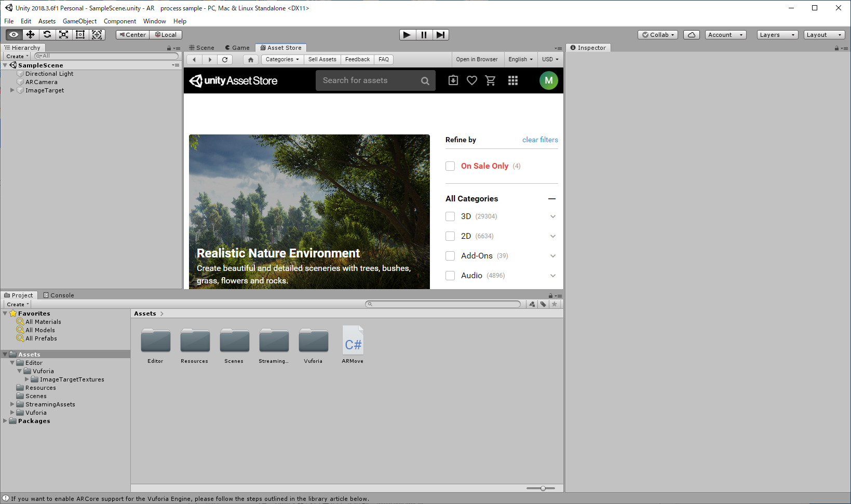Screen dimensions: 851x504
Task: Open the ARMove C# script
Action: pyautogui.click(x=353, y=345)
